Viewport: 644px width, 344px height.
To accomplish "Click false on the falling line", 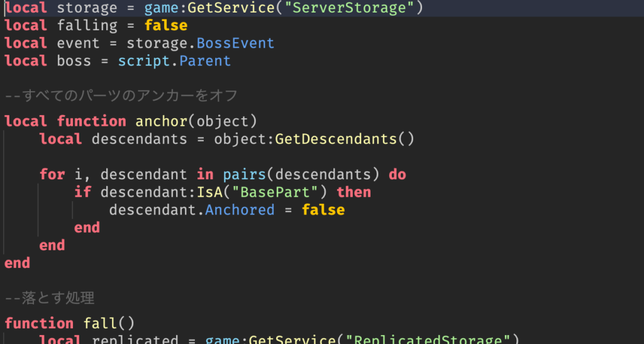I will tap(166, 26).
